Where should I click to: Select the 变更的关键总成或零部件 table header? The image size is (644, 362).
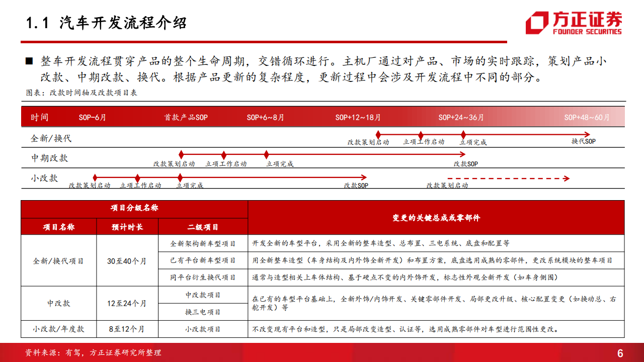click(436, 218)
